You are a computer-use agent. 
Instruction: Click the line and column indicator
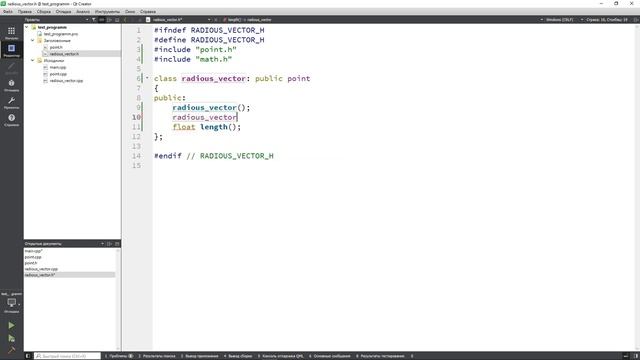click(607, 20)
